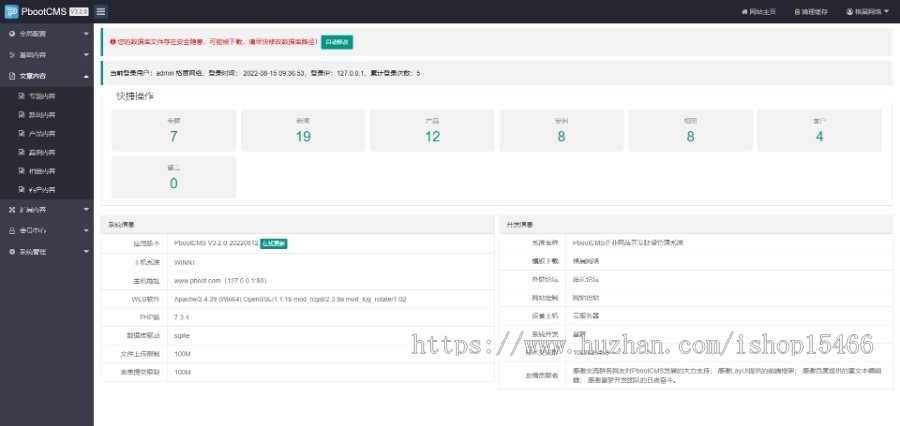Open the quick card showing 4

click(820, 130)
